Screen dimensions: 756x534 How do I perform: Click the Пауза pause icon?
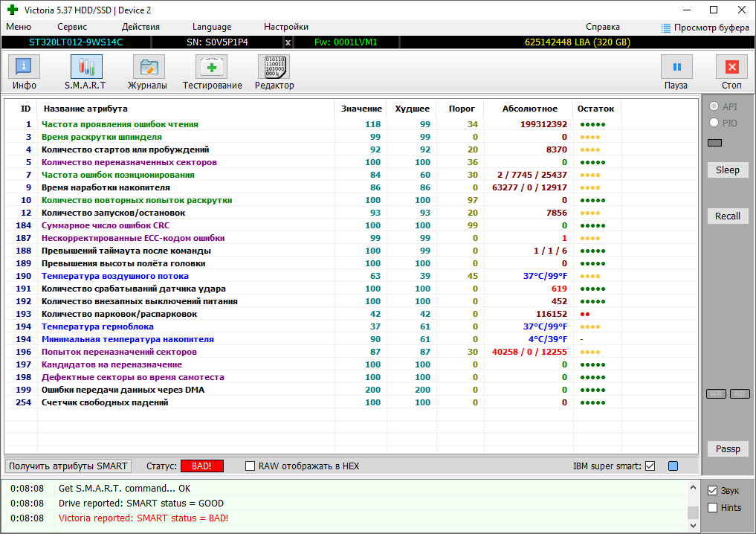pyautogui.click(x=676, y=67)
